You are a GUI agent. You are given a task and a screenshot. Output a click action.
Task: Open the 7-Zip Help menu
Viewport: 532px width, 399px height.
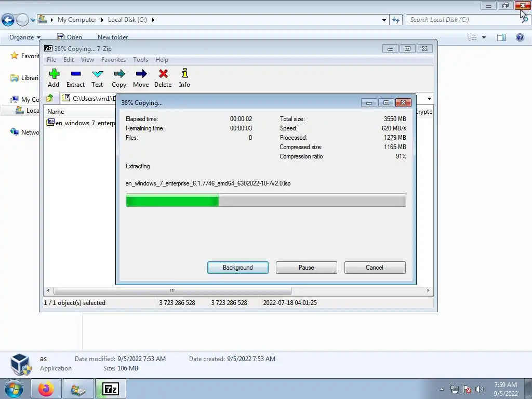(162, 60)
